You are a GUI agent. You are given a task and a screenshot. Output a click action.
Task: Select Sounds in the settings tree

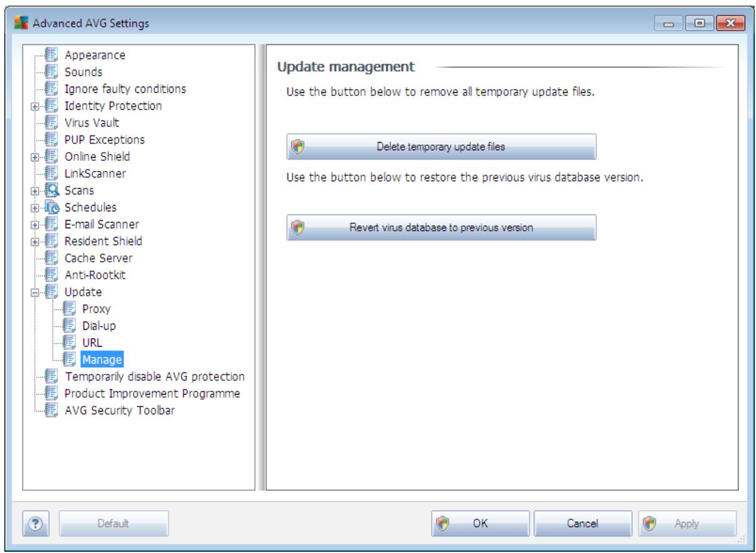84,72
